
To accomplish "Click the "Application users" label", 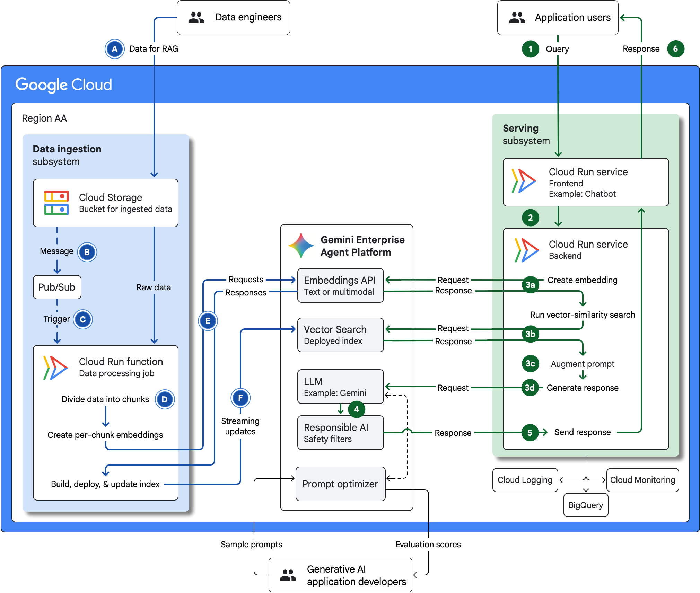I will point(573,17).
